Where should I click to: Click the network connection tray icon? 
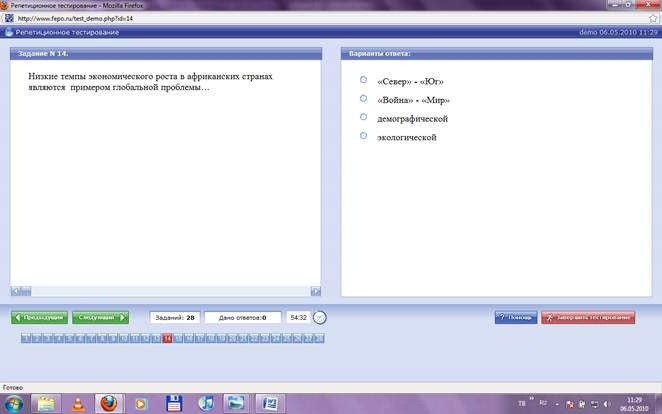tap(594, 404)
